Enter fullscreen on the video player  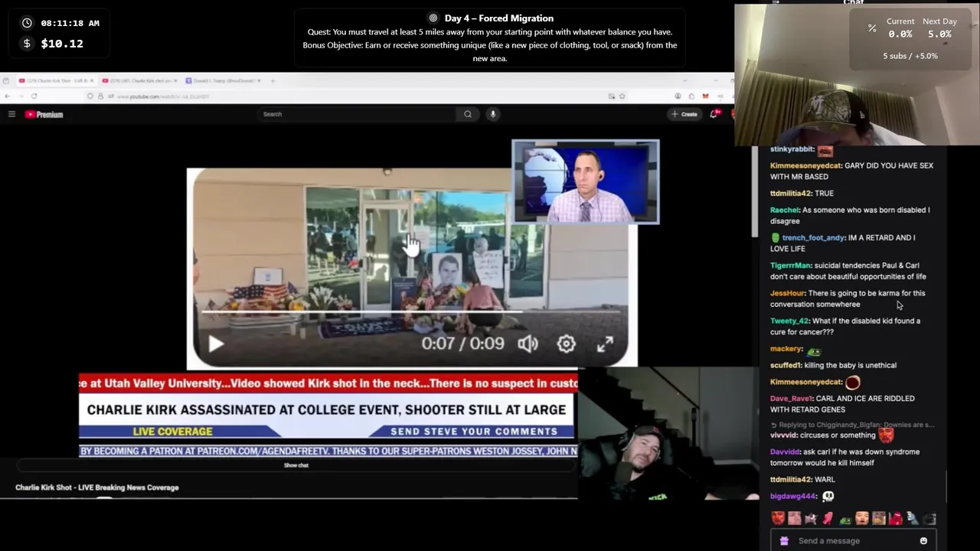[605, 344]
